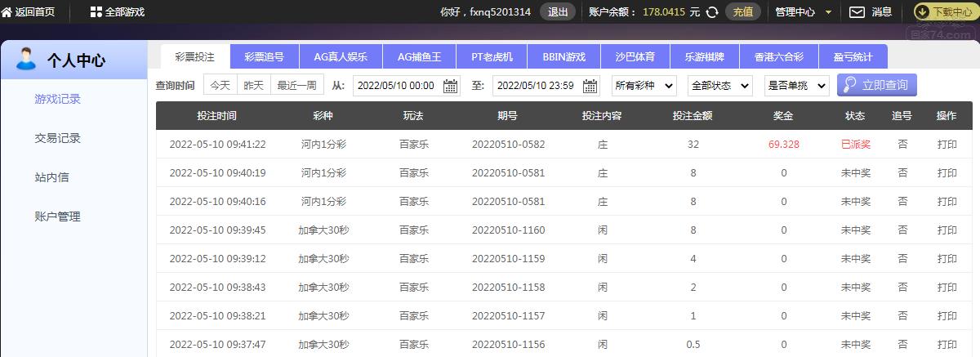980x357 pixels.
Task: Select the 最近一周 quick time filter
Action: [297, 85]
